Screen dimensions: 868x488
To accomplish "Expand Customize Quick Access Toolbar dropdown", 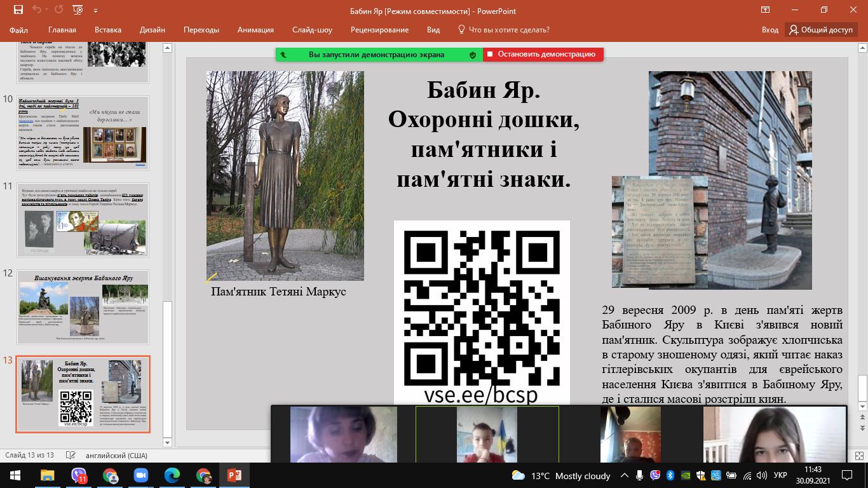I will 95,11.
